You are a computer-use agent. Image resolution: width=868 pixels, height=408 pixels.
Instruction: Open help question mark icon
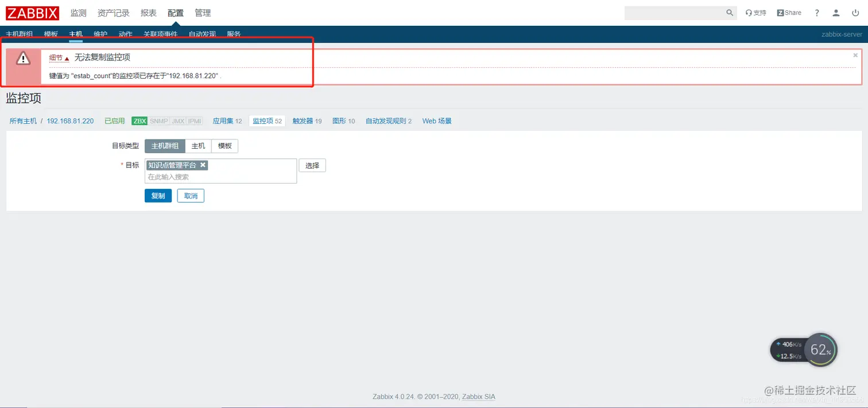click(x=817, y=13)
